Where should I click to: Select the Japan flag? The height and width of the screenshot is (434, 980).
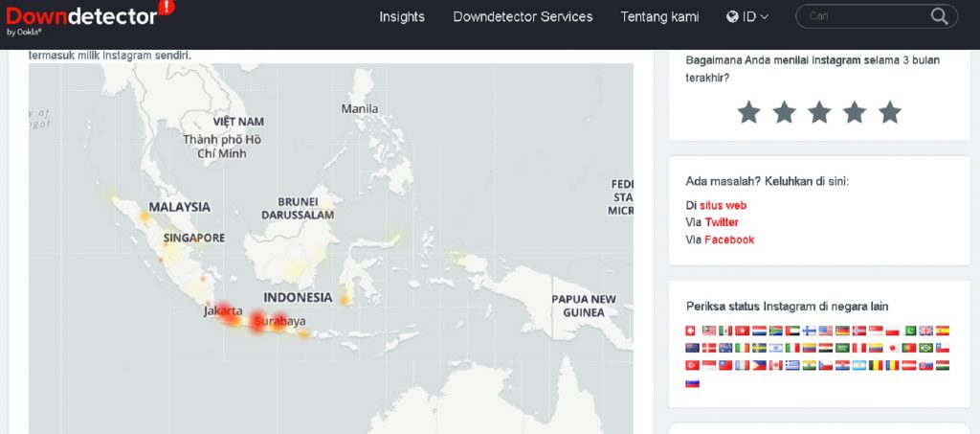click(893, 348)
